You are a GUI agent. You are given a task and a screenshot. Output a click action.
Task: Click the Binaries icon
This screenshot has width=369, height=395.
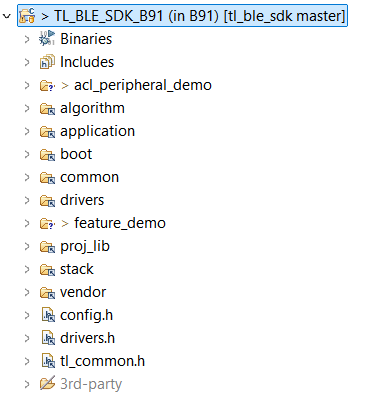47,38
